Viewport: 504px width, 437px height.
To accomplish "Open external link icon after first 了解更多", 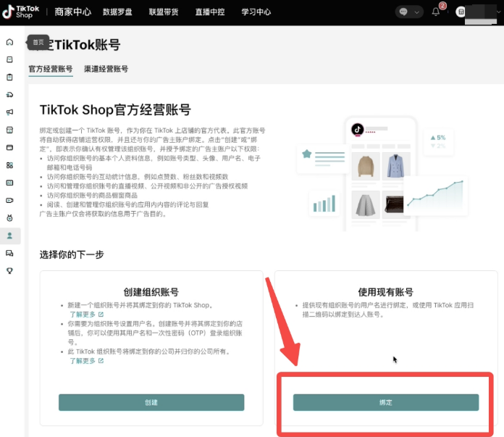I will 101,314.
